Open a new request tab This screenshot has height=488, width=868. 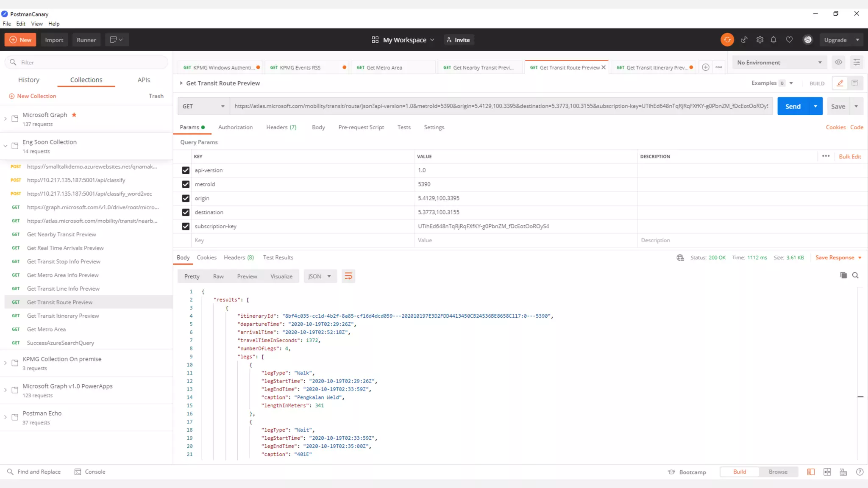(x=706, y=67)
